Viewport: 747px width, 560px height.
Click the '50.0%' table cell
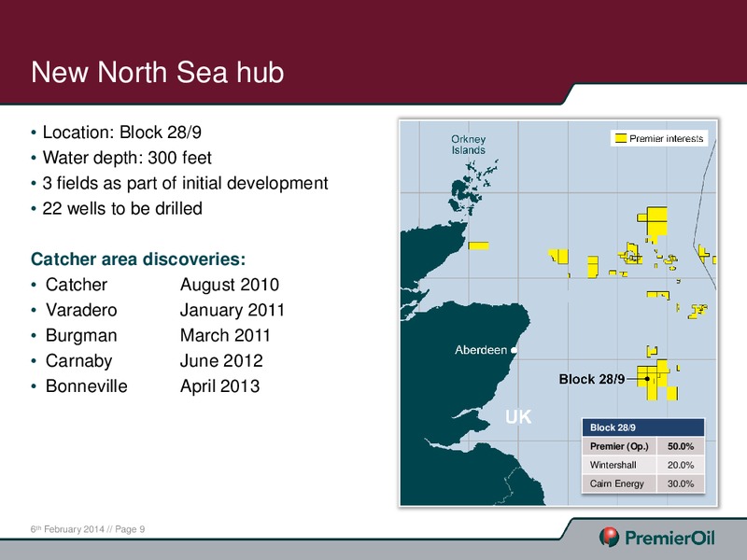point(681,446)
